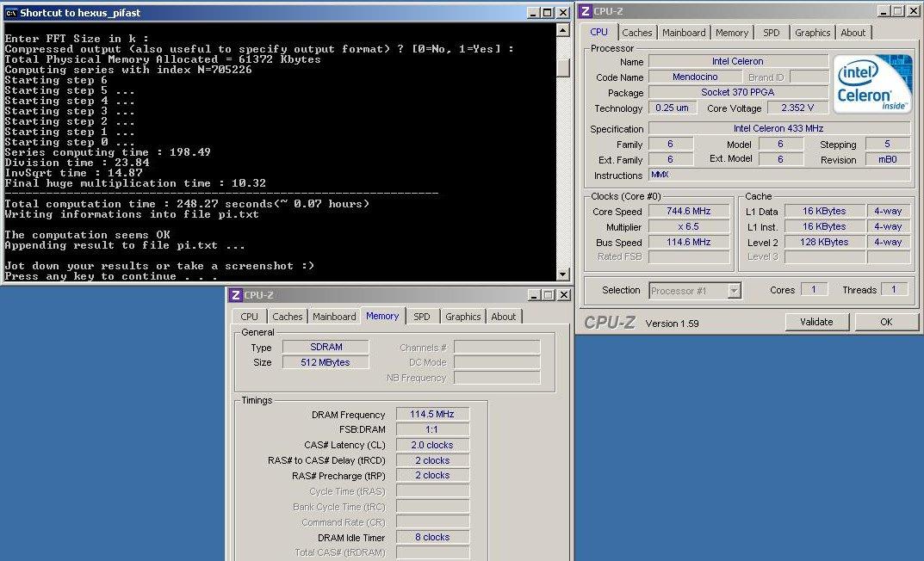Click the memory Size value '512 MBytes'
The height and width of the screenshot is (561, 924).
pyautogui.click(x=326, y=362)
